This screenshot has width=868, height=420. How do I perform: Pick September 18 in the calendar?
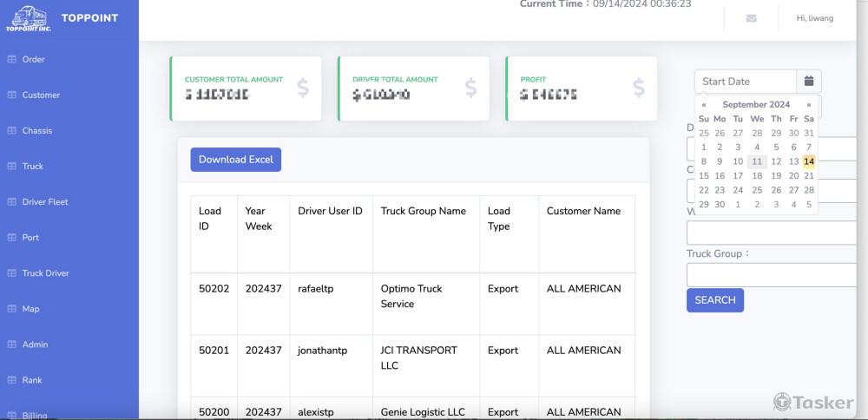click(x=757, y=176)
